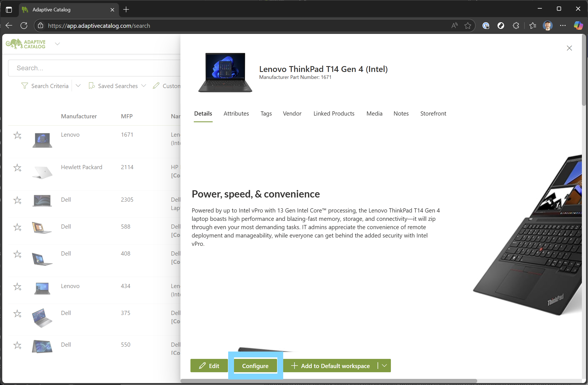Open the Saved Searches dropdown
This screenshot has height=385, width=588.
(x=117, y=86)
